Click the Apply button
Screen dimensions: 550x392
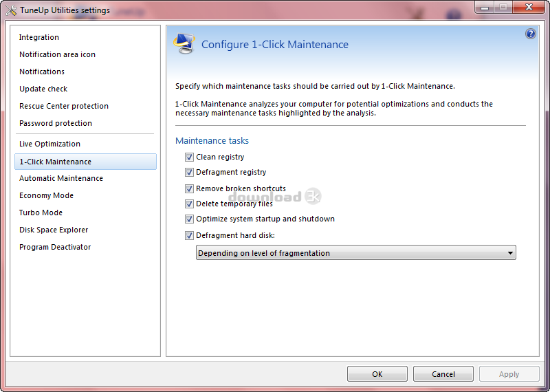coord(509,374)
